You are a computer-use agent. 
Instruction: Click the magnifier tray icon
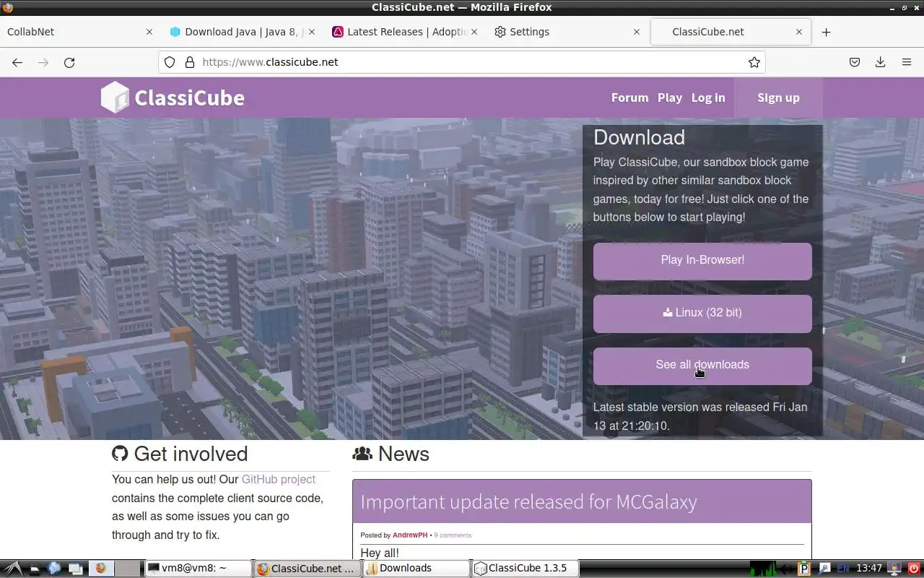(x=824, y=569)
